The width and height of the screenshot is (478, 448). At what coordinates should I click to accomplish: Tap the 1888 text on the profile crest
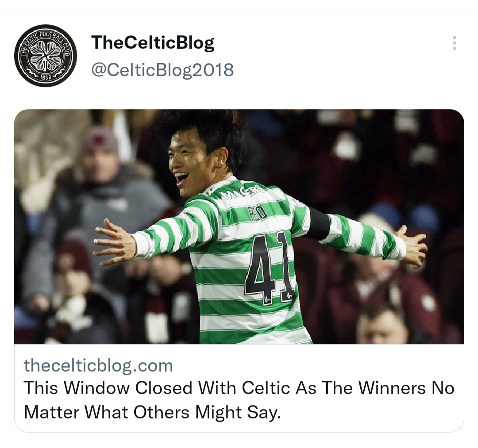(46, 77)
